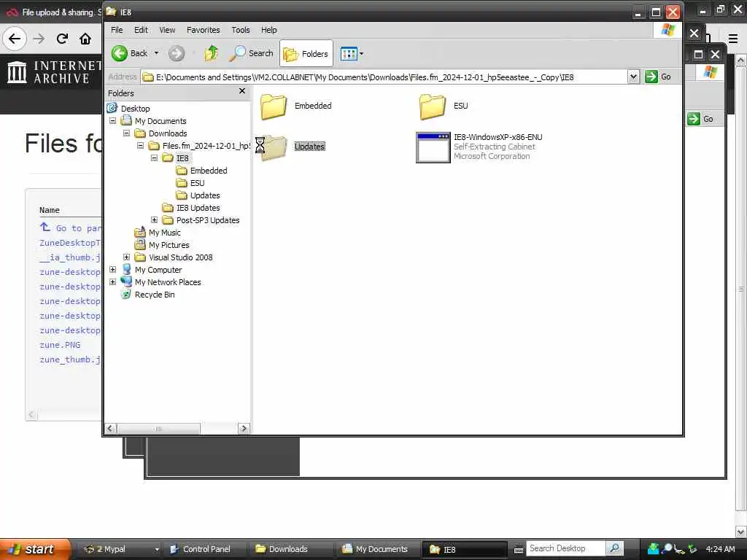Screen dimensions: 747x560
Task: Close the Folders side pane
Action: click(x=242, y=91)
